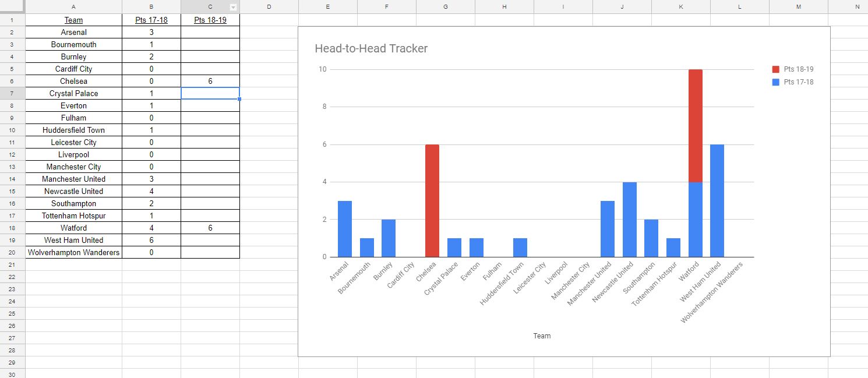Click West Ham United's Pts 17-18 value 6
The image size is (868, 378).
point(151,240)
